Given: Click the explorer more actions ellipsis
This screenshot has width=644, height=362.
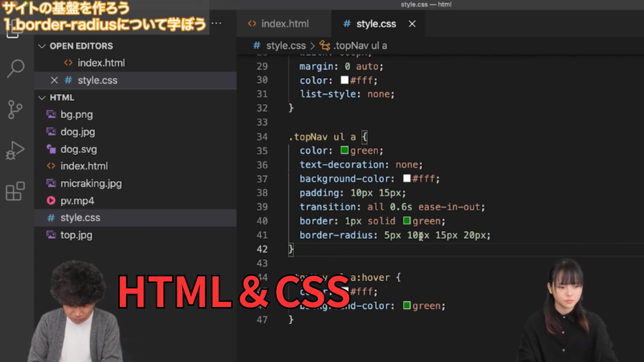Looking at the screenshot, I should tap(216, 23).
